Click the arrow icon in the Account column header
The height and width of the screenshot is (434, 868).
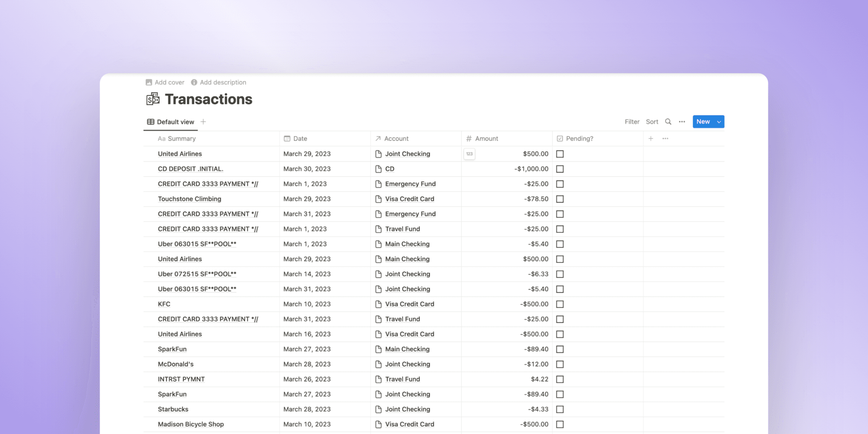coord(377,138)
